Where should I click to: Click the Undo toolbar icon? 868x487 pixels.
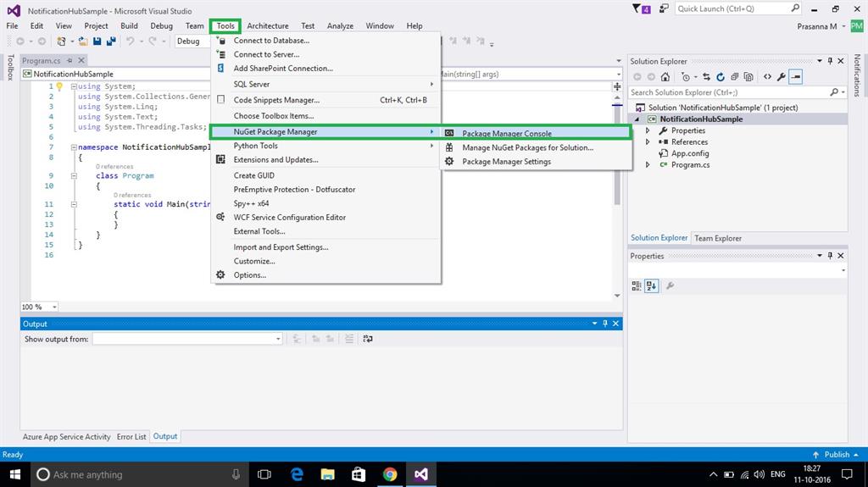[130, 41]
